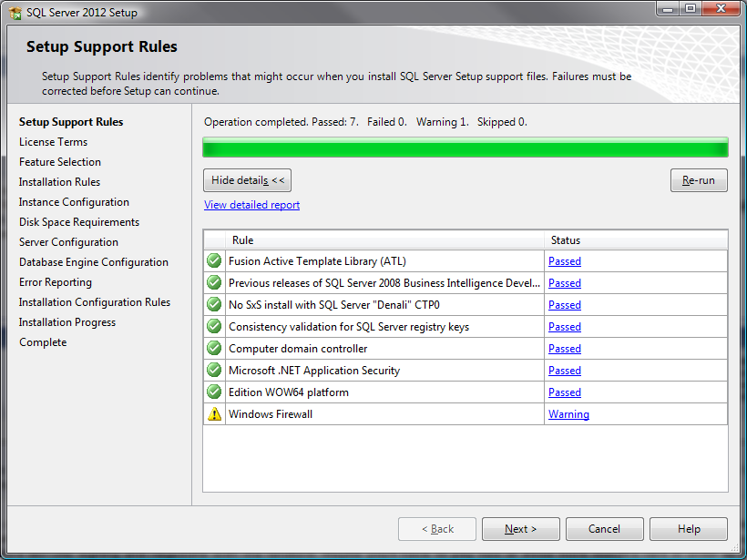Image resolution: width=747 pixels, height=560 pixels.
Task: Click Fusion Active Template Library (ATL) rule name
Action: coord(317,261)
